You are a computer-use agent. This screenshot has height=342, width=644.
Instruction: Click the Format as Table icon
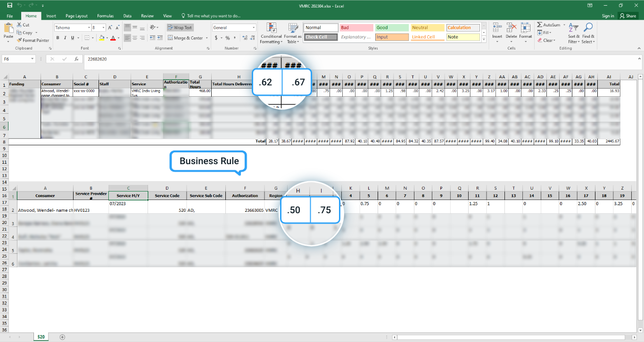tap(293, 29)
